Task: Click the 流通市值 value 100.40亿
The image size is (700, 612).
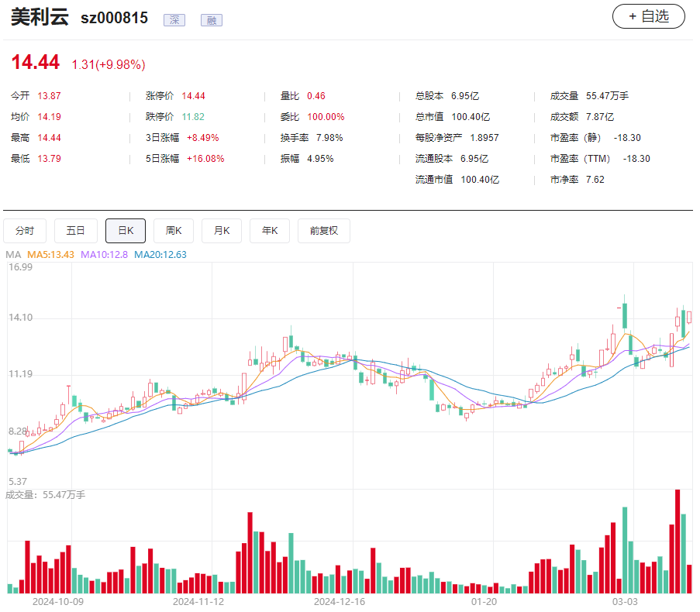Action: [x=480, y=180]
